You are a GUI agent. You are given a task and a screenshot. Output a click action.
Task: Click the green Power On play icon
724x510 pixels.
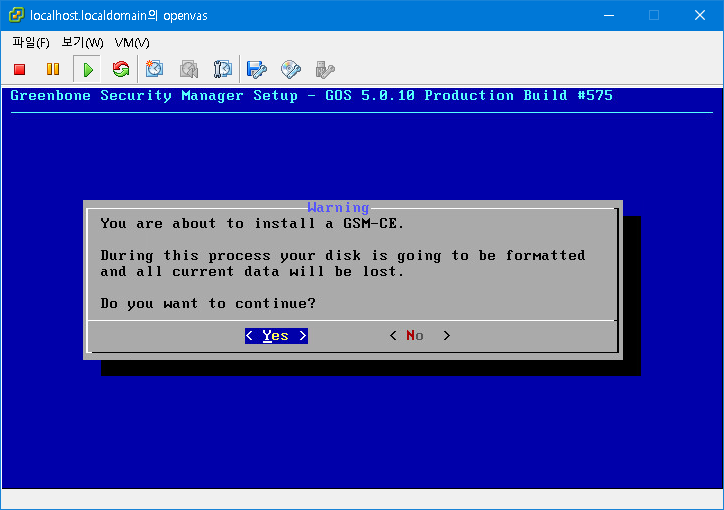[x=87, y=70]
